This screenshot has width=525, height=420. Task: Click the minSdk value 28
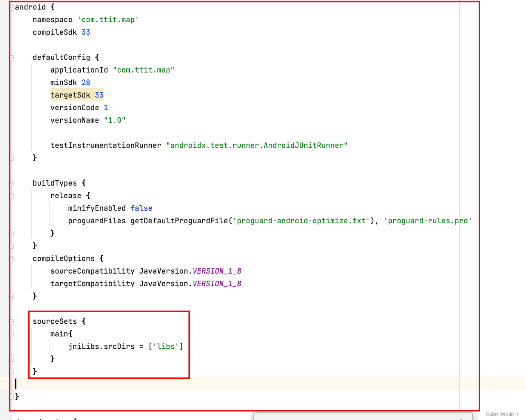tap(86, 83)
